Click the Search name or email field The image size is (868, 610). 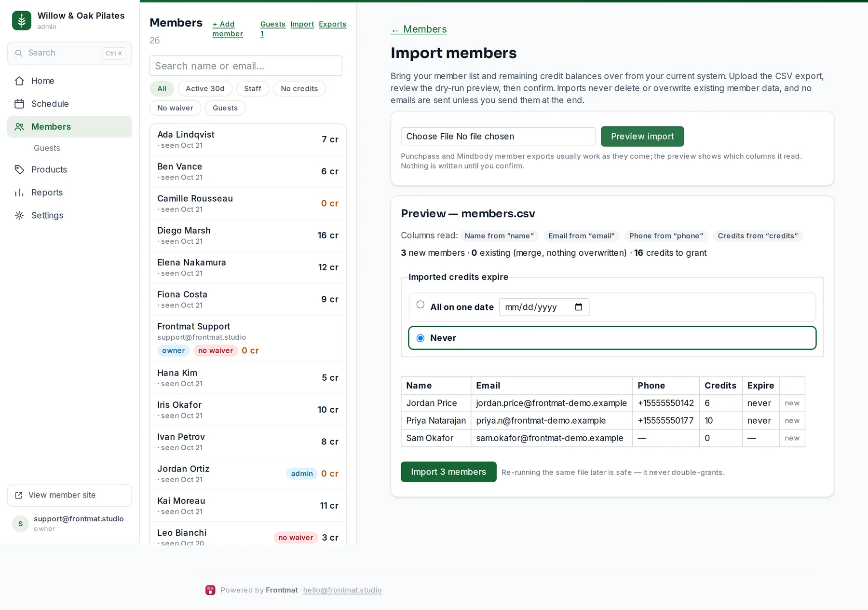click(246, 66)
